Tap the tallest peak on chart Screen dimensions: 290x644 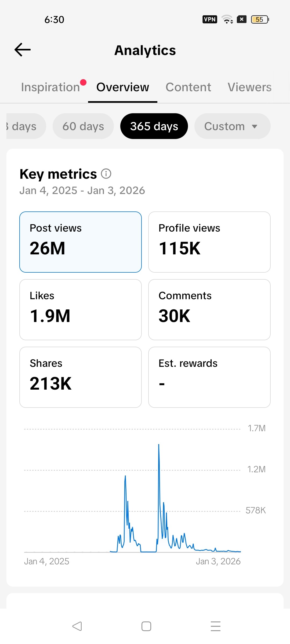(159, 446)
